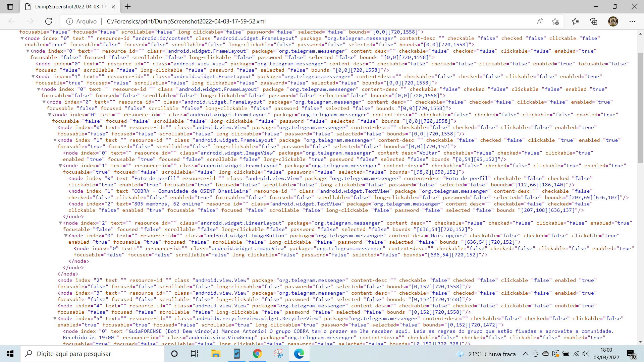The height and width of the screenshot is (362, 644).
Task: Close the DumpScreenshot XML tab
Action: pyautogui.click(x=113, y=7)
